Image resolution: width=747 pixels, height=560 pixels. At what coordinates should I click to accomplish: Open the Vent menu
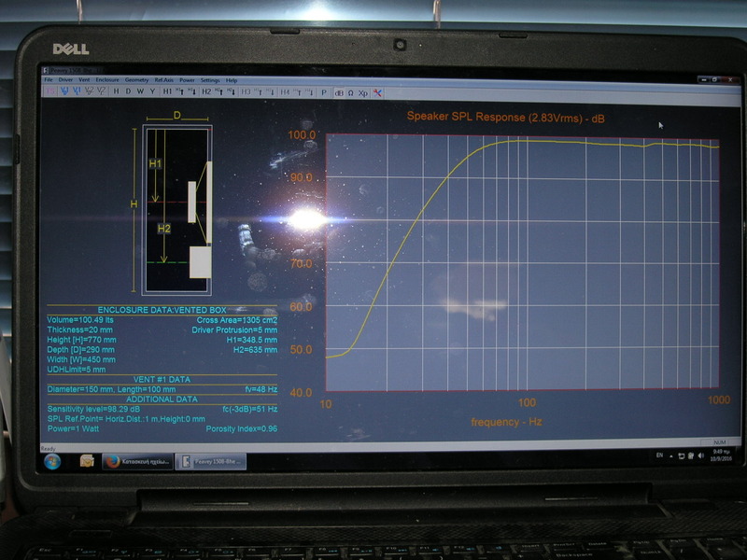(x=84, y=79)
